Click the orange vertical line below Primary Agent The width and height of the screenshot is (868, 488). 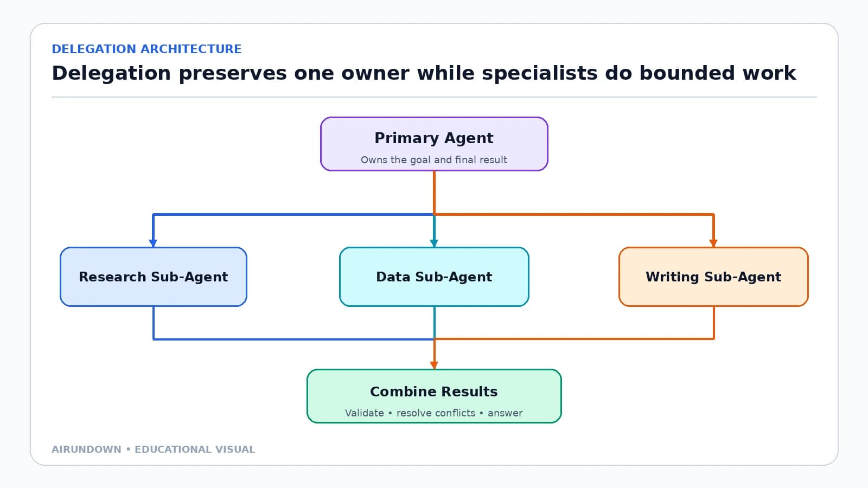point(434,192)
